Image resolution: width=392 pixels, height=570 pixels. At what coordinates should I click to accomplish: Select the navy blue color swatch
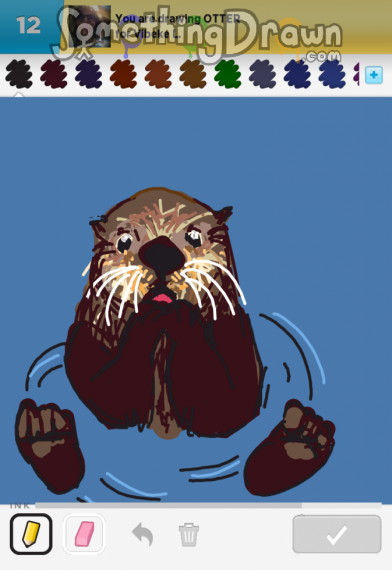(297, 75)
